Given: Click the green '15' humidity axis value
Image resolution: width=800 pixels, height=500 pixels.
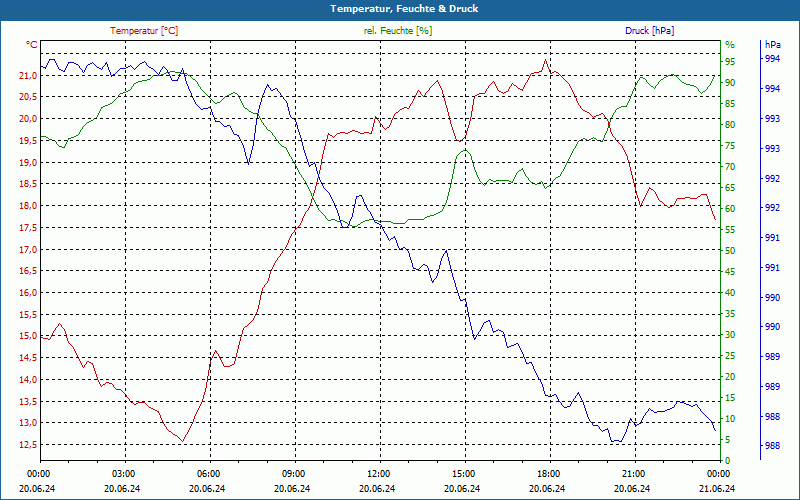Looking at the screenshot, I should tap(730, 398).
